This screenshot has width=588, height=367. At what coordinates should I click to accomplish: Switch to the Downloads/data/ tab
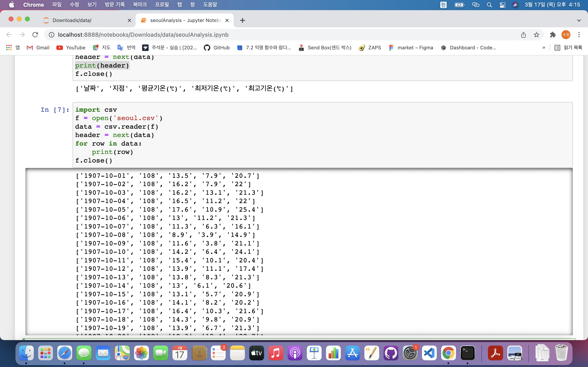point(72,20)
